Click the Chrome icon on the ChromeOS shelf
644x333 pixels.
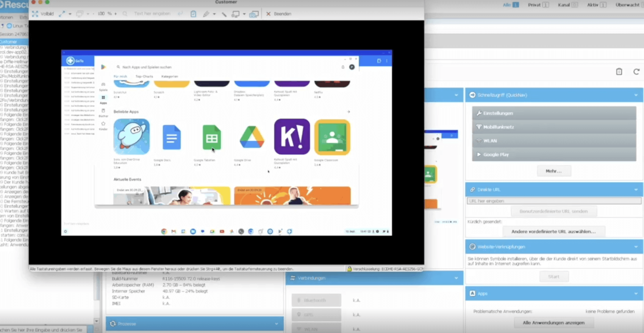tap(164, 231)
